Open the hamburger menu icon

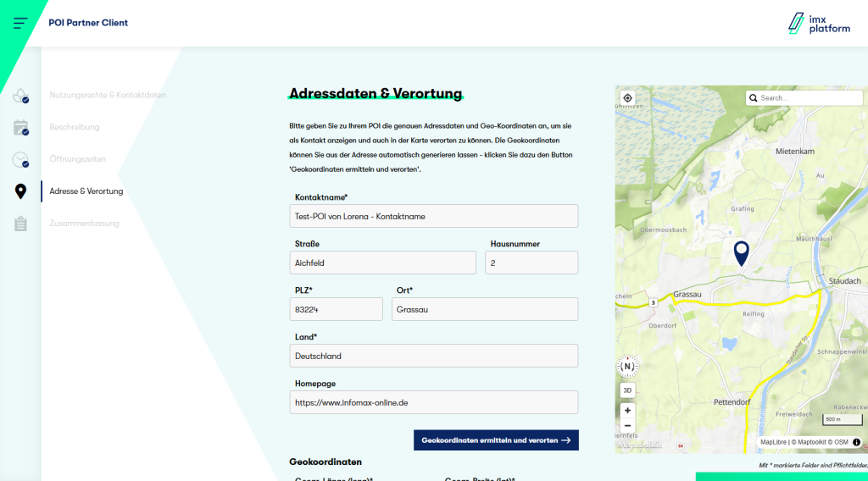coord(21,23)
